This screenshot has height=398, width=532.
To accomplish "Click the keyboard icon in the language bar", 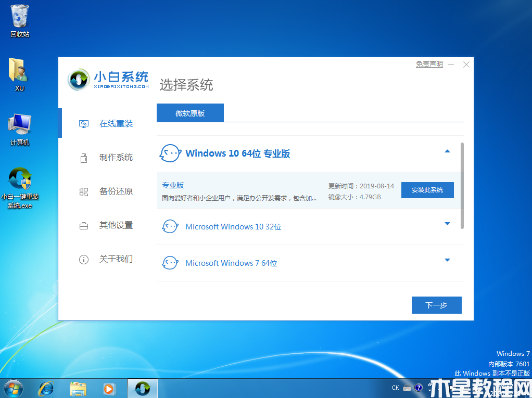I will (407, 388).
